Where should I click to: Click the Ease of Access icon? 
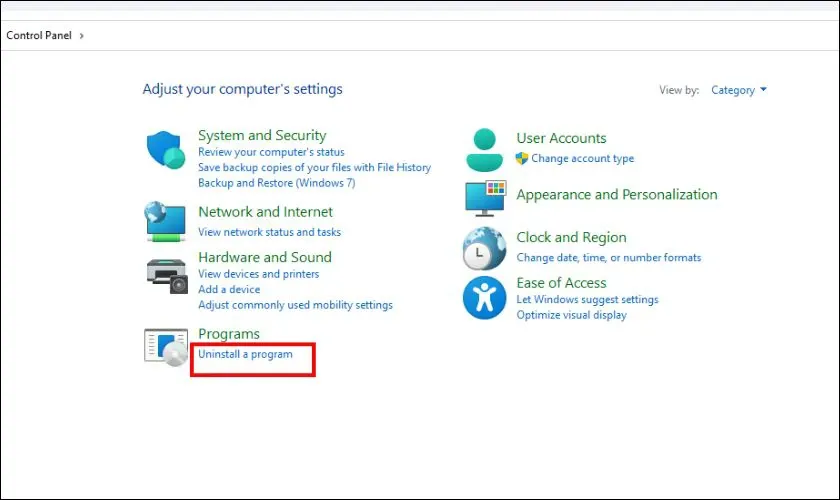[485, 298]
